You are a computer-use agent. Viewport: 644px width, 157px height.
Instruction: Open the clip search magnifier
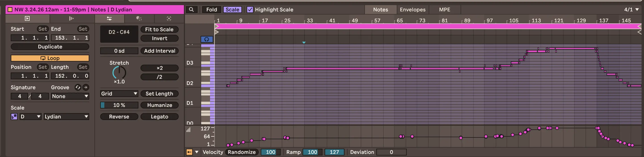[x=191, y=10]
